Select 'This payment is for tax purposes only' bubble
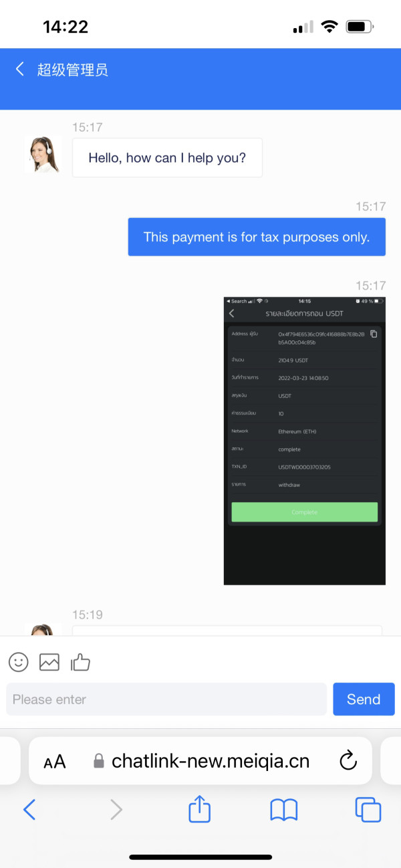Screen dimensions: 401x868 (x=257, y=237)
